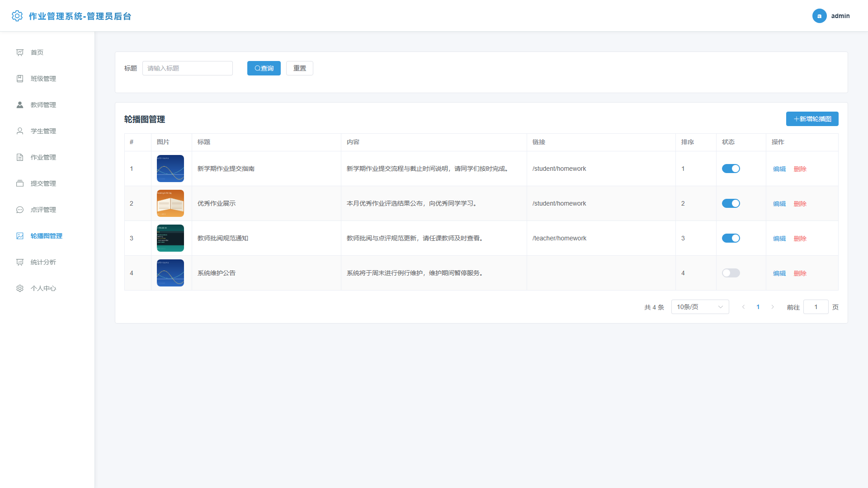Click the 点评管理 chat bubble icon
Viewport: 868px width, 488px height.
tap(20, 210)
